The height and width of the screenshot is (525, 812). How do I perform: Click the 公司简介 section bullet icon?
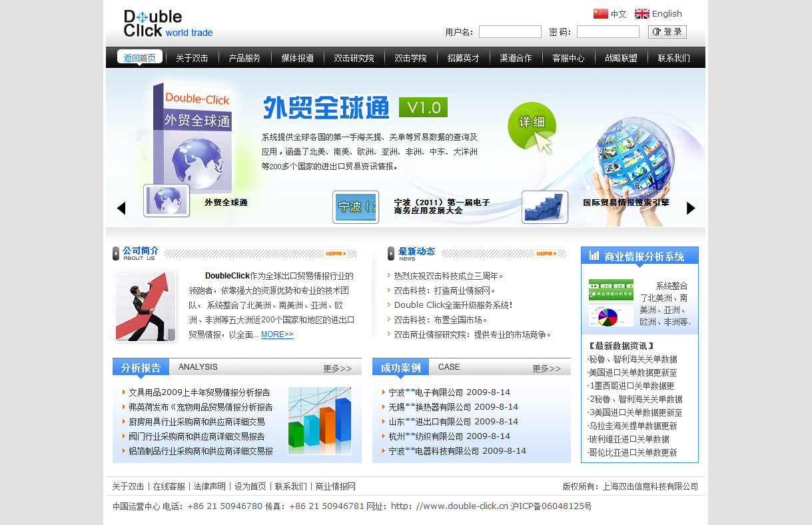tap(116, 253)
